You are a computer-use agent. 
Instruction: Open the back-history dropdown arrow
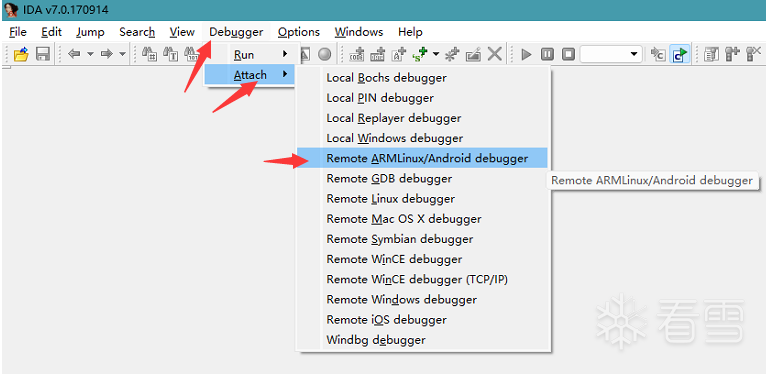coord(90,54)
